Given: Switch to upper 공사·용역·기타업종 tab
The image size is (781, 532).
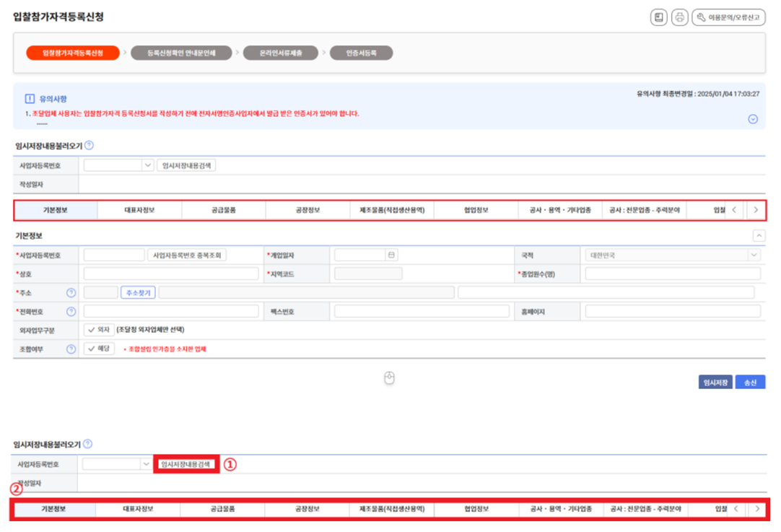Looking at the screenshot, I should point(560,210).
